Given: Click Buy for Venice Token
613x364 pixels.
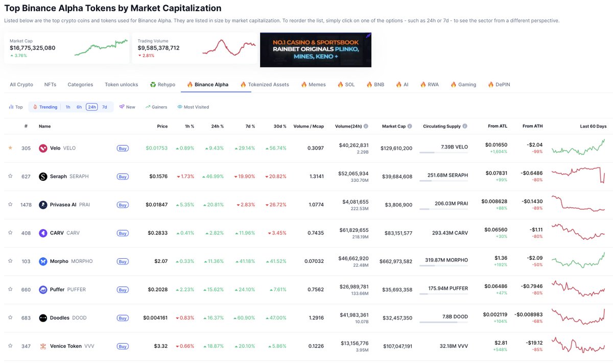Looking at the screenshot, I should tap(123, 346).
